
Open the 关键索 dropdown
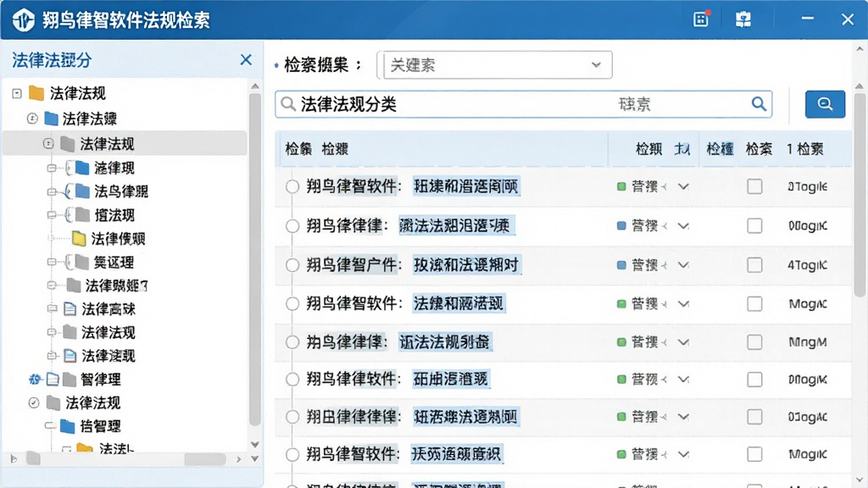click(498, 64)
